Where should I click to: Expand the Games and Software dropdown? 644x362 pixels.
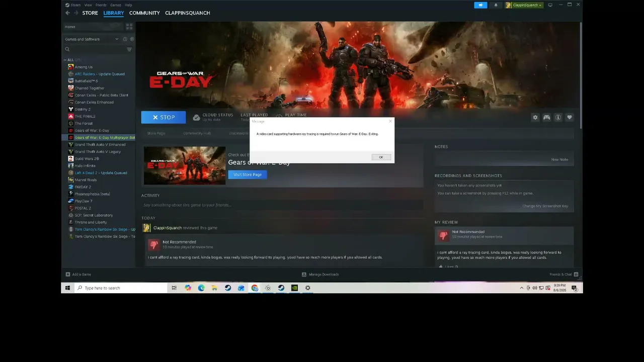[92, 39]
